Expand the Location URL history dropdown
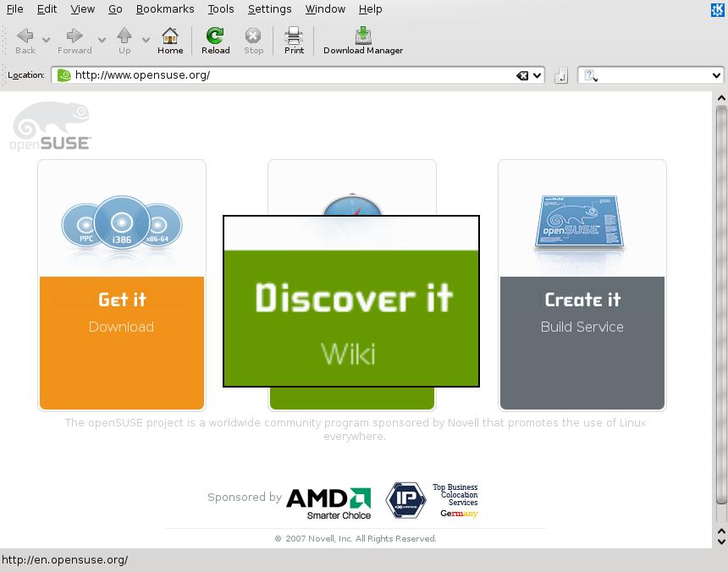The image size is (728, 572). (x=538, y=75)
